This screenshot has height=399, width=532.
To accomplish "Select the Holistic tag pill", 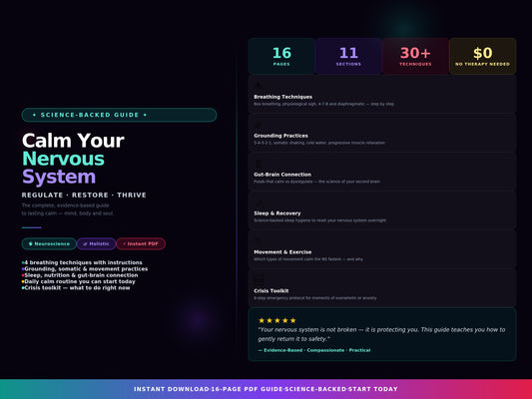I will coord(97,243).
